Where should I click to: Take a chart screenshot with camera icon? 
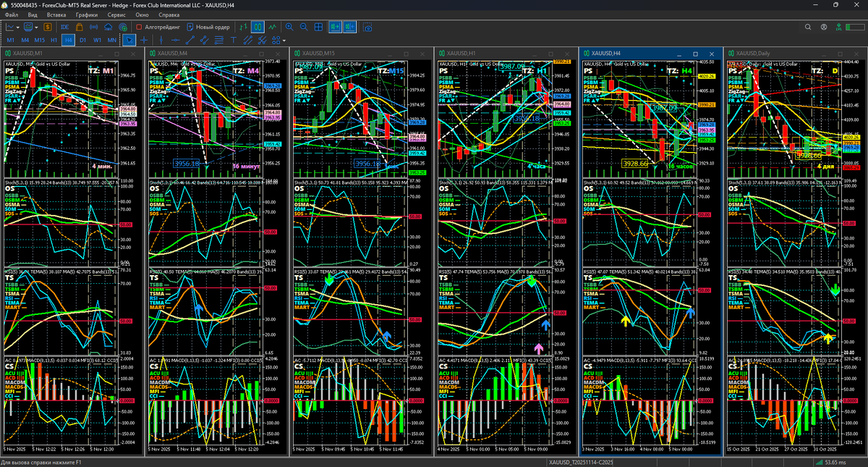(368, 28)
